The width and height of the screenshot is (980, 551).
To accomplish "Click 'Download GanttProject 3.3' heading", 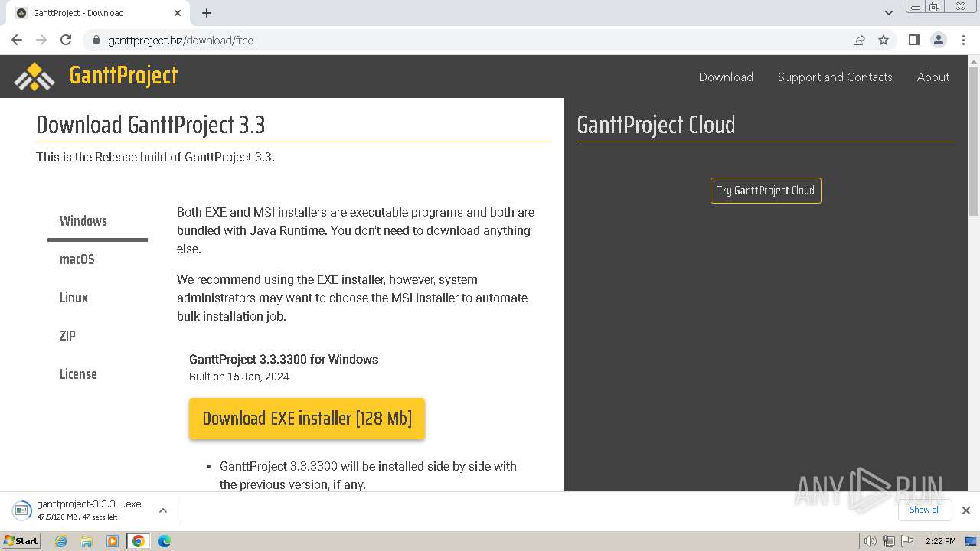I will 151,125.
